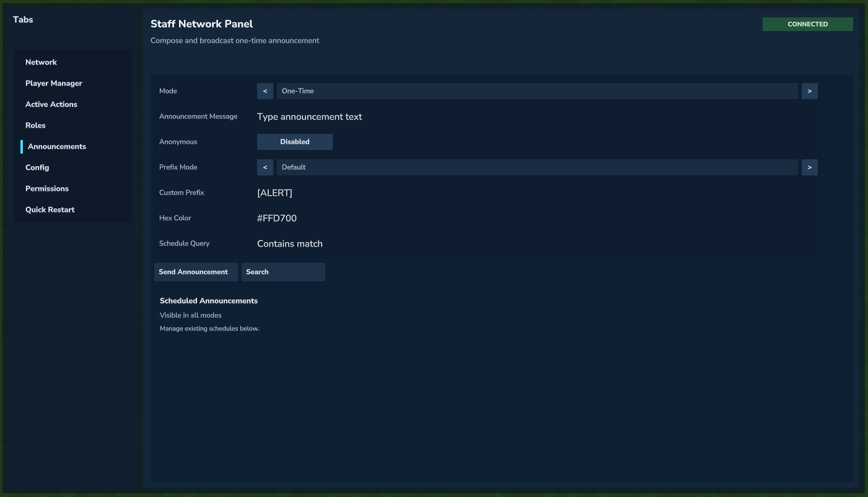Click the Mode previous arrow button
This screenshot has height=497, width=868.
click(265, 91)
